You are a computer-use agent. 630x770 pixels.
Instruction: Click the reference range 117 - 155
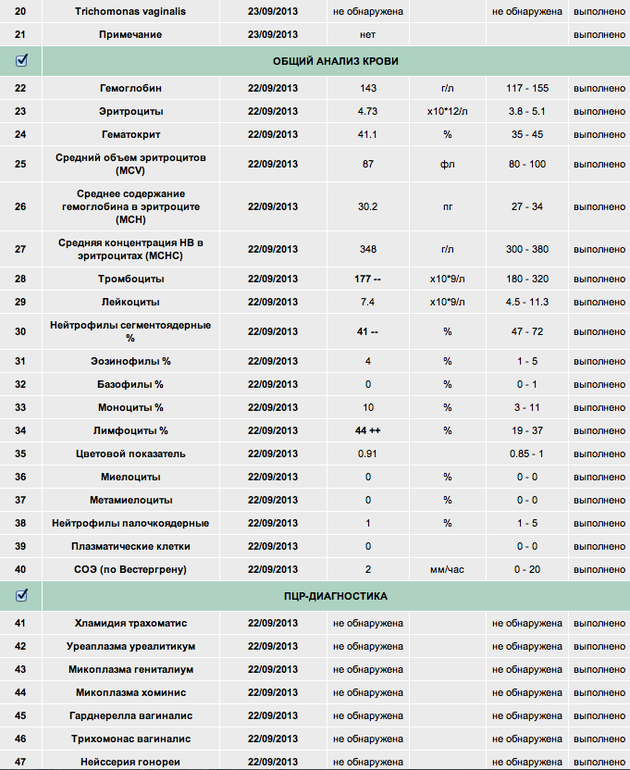pyautogui.click(x=527, y=88)
